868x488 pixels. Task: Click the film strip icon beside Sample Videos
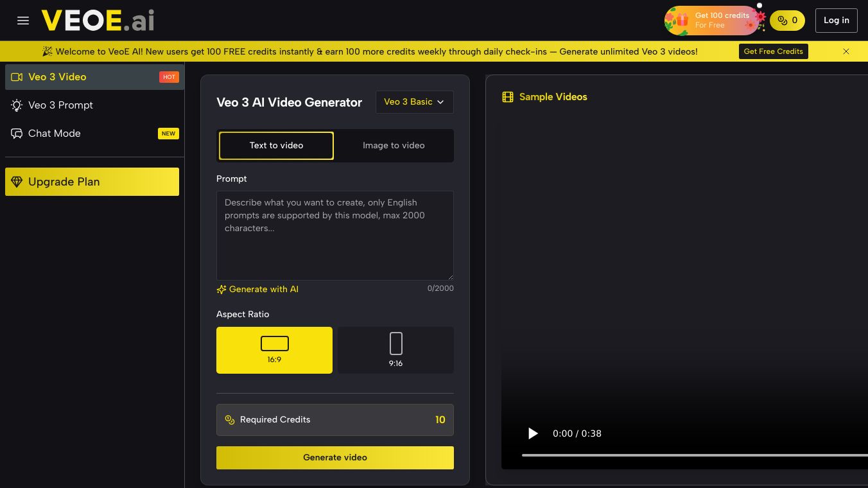pos(508,97)
